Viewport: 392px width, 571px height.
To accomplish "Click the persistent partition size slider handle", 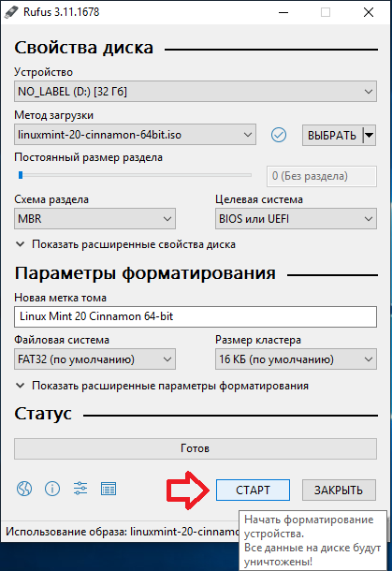I will click(x=21, y=175).
